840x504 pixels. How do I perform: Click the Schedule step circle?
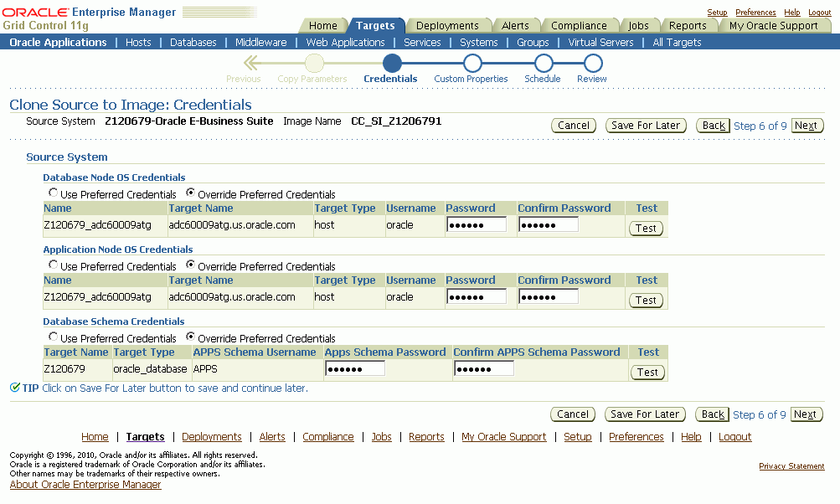(544, 63)
